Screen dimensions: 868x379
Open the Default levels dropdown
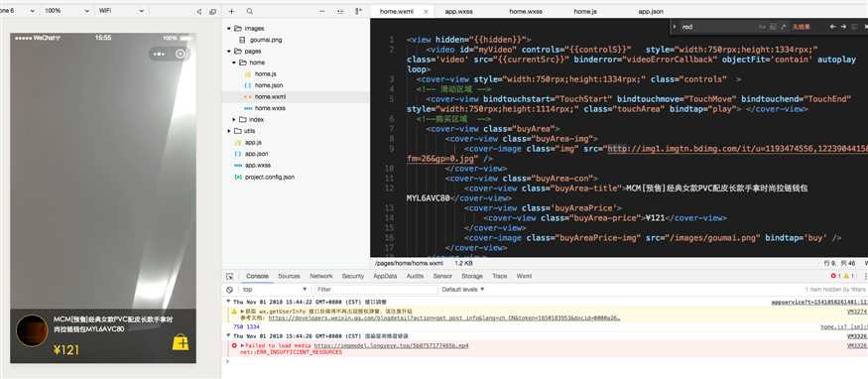[x=463, y=290]
